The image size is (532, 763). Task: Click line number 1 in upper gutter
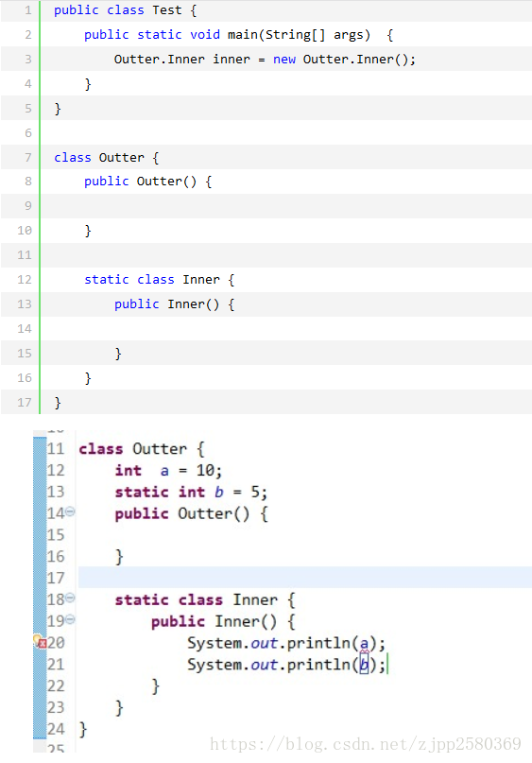(x=28, y=10)
